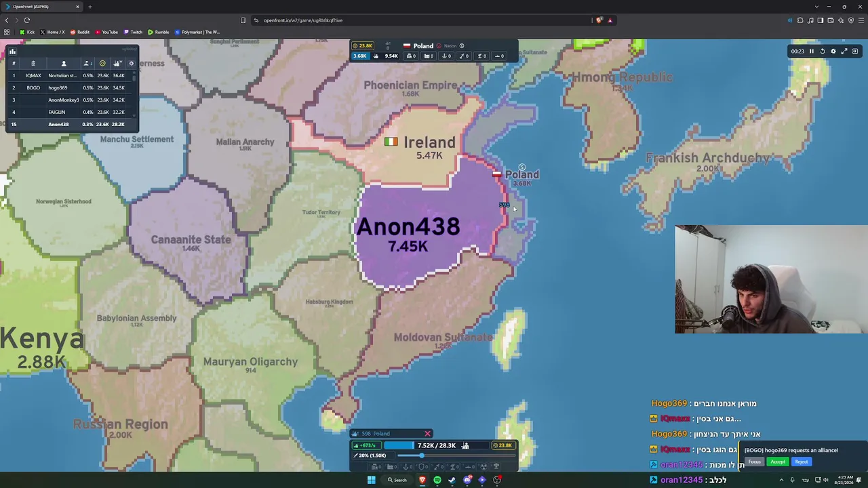The image size is (868, 488).
Task: Focus on alliance requester hogo369
Action: [x=755, y=462]
